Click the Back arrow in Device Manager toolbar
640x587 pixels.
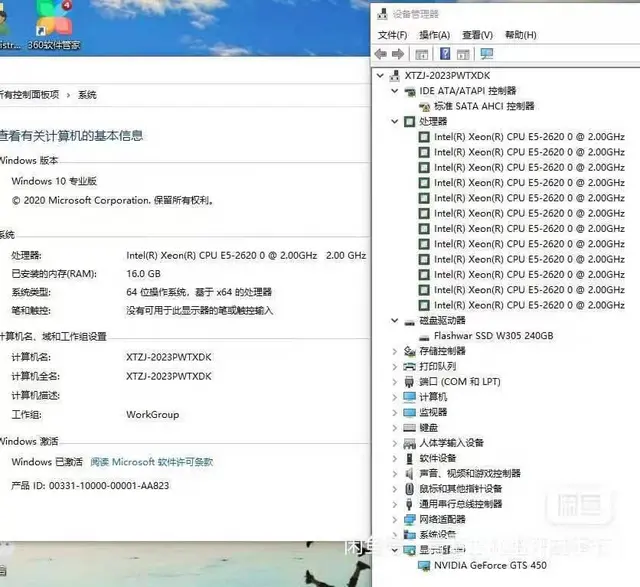pos(381,54)
